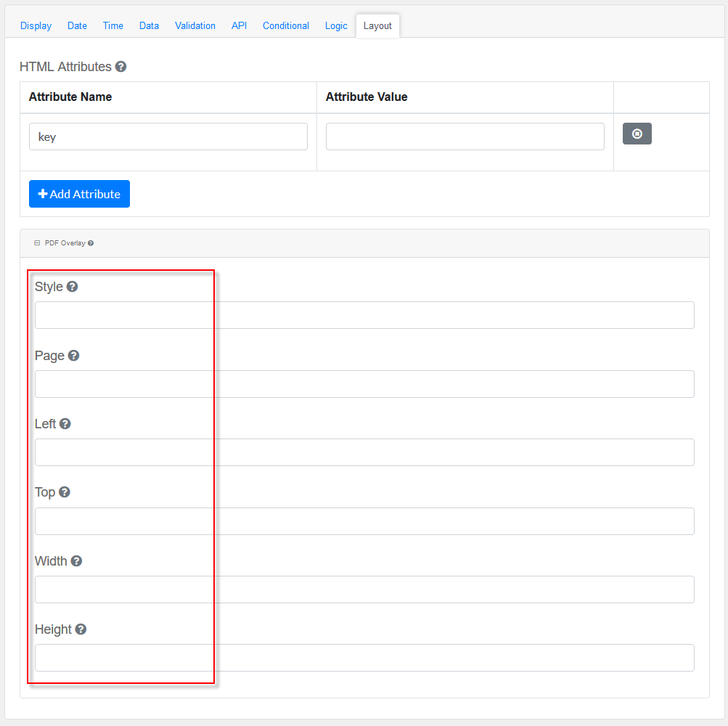Collapse the PDF Overlay panel
This screenshot has width=728, height=726.
coord(37,243)
